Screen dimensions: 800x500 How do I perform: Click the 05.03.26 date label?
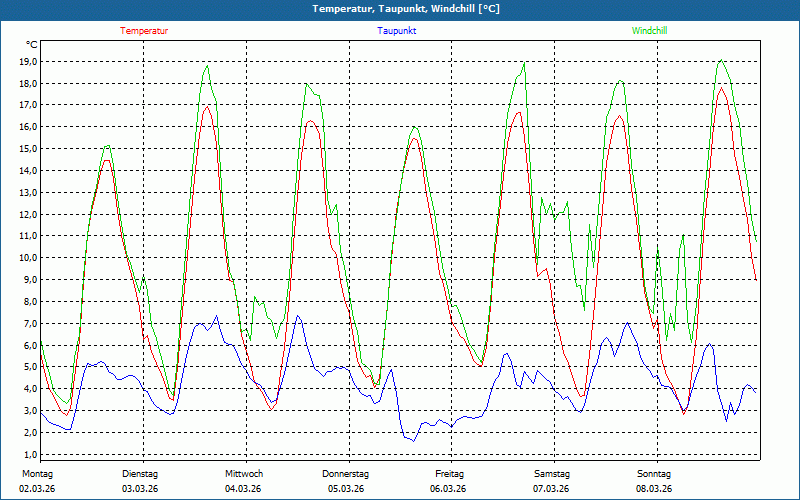tap(346, 489)
